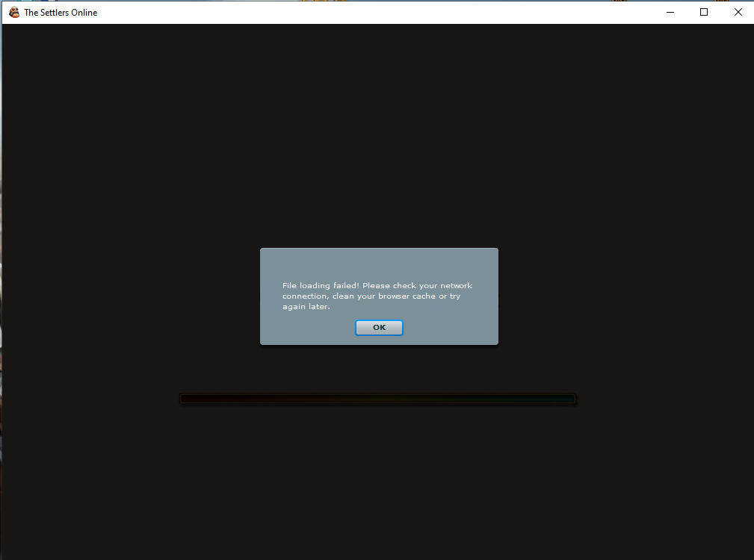Close The Settlers Online window

click(x=738, y=13)
